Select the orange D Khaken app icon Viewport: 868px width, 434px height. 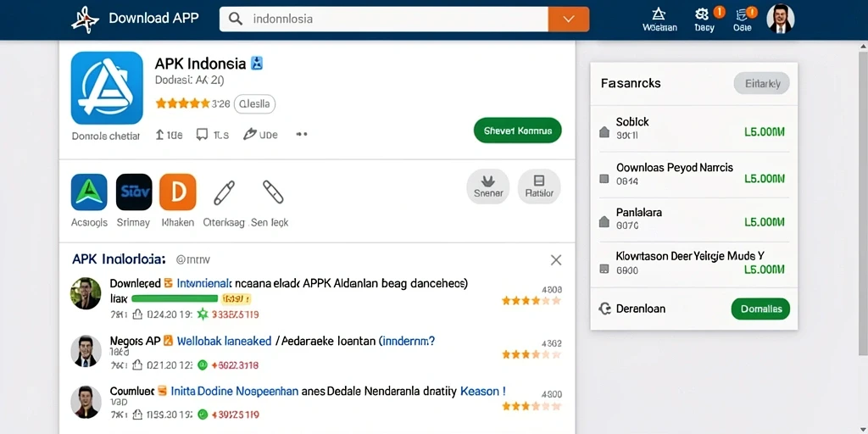pos(178,192)
